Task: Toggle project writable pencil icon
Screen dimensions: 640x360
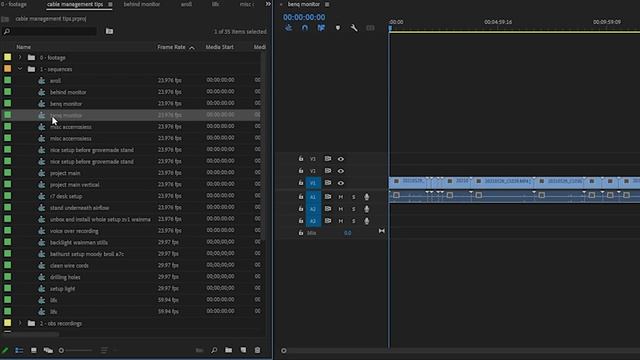Action: point(5,350)
